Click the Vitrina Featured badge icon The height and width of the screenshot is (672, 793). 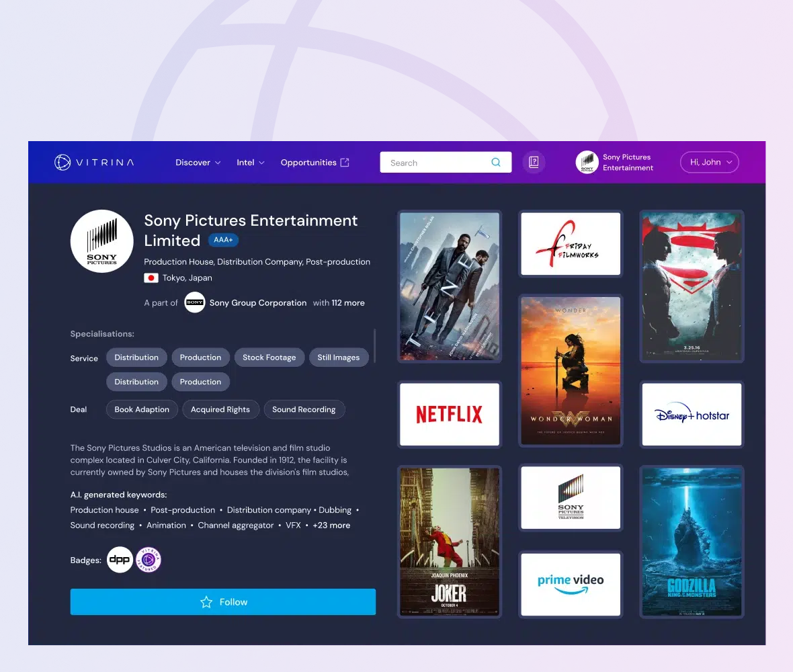(148, 560)
